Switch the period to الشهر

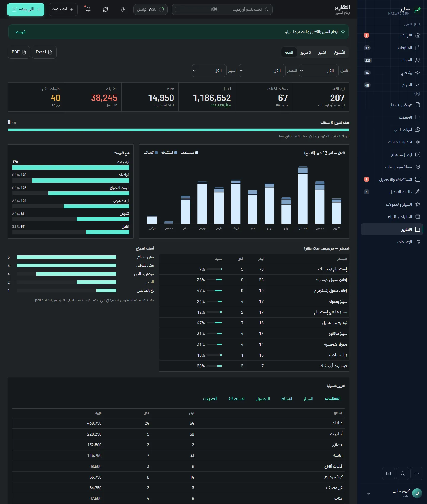point(323,52)
